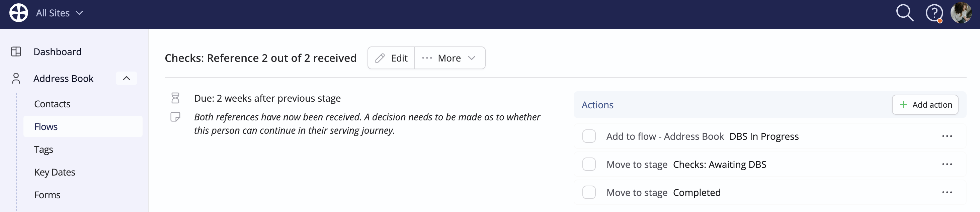Select Flows in the sidebar
980x212 pixels.
coord(83,126)
